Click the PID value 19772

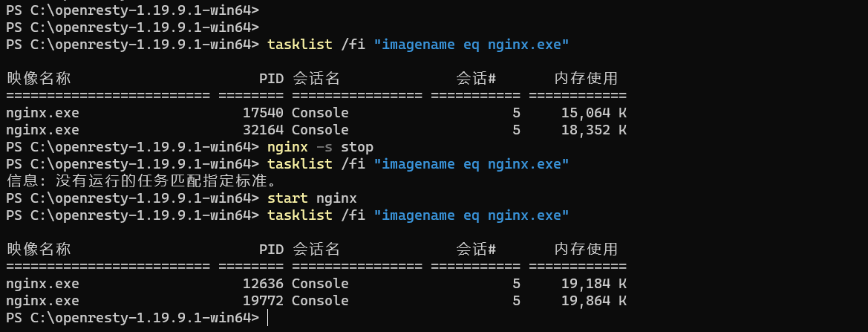[262, 301]
